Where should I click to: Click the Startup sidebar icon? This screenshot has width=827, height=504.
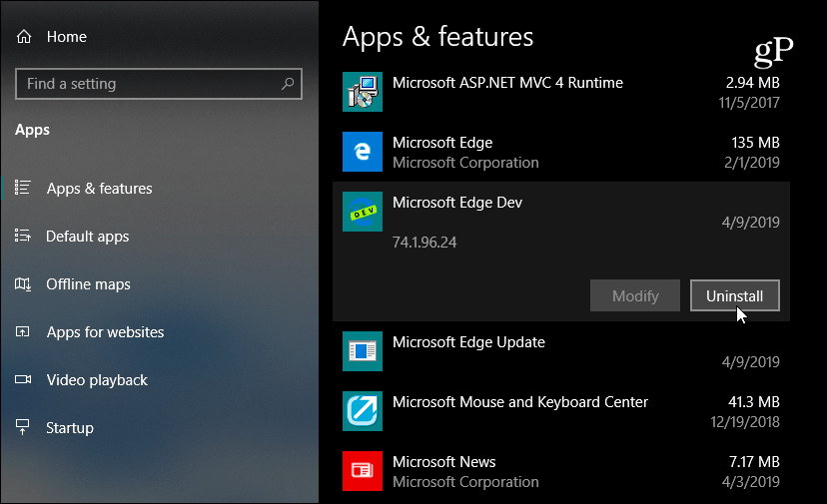[22, 427]
